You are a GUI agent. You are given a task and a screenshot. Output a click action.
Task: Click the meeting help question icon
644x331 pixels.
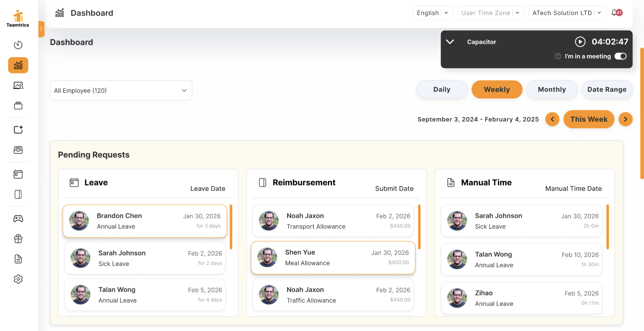[x=558, y=56]
